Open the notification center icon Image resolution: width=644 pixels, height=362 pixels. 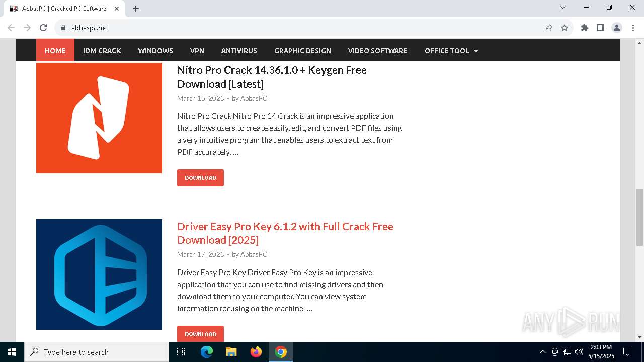tap(627, 352)
